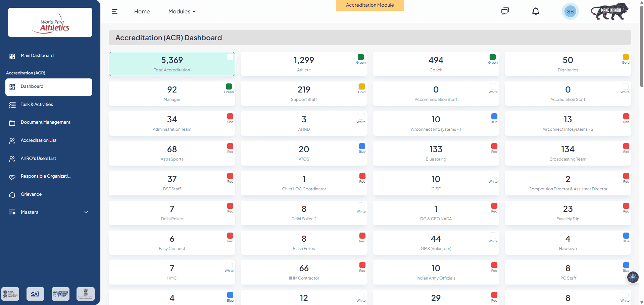Click the hamburger menu toggle icon
Screen dimensions: 644x305
click(x=115, y=11)
